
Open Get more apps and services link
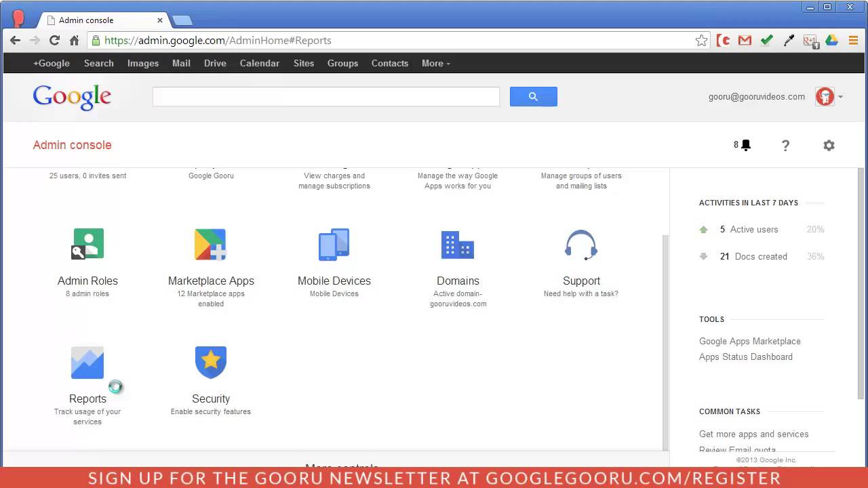click(754, 434)
